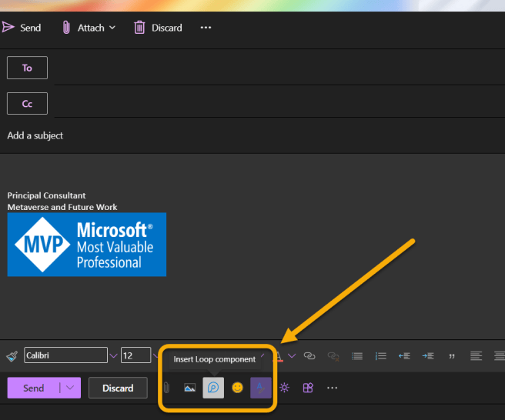This screenshot has width=505, height=420.
Task: Click the Metaverse and Future Work text
Action: coord(62,207)
